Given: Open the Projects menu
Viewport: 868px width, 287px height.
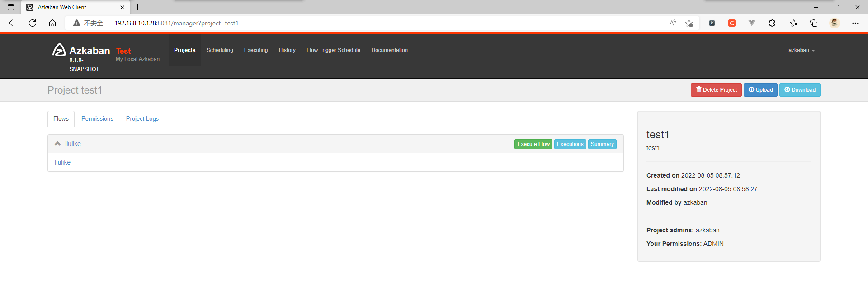Looking at the screenshot, I should coord(184,50).
